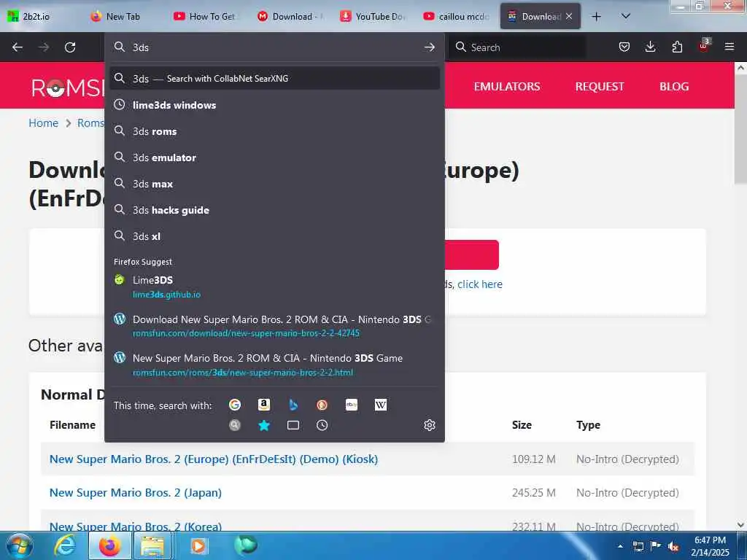747x560 pixels.
Task: Select suggestion 3ds max
Action: (x=274, y=183)
